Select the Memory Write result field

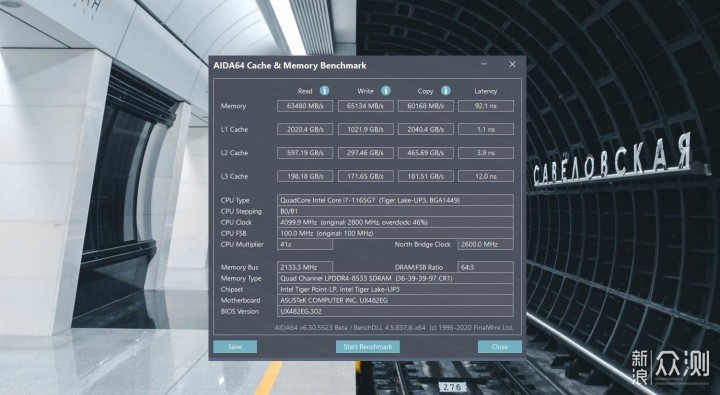coord(366,106)
